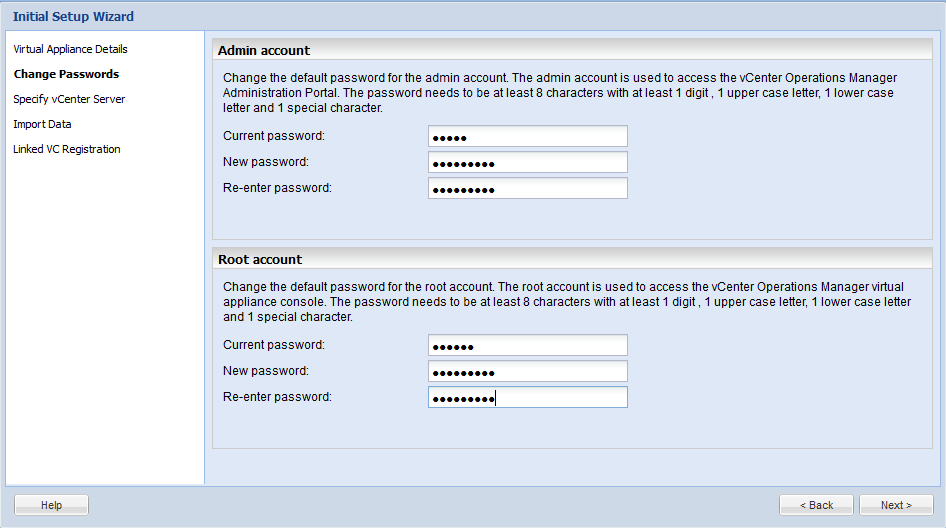This screenshot has width=946, height=528.
Task: Select the Change Passwords step
Action: [66, 74]
